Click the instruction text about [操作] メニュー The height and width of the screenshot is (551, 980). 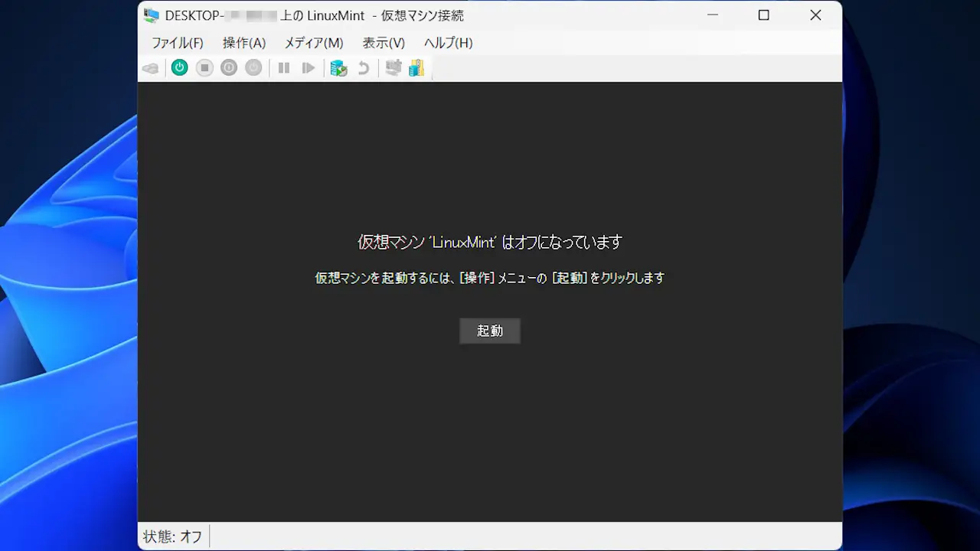[x=490, y=278]
